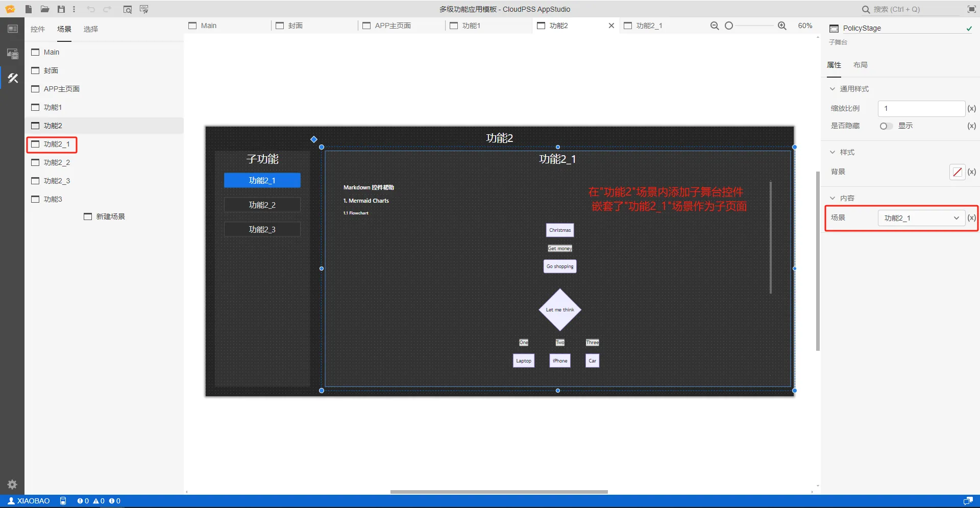Screen dimensions: 980x508
Task: Click the horizontal canvas scrollbar
Action: pos(499,492)
